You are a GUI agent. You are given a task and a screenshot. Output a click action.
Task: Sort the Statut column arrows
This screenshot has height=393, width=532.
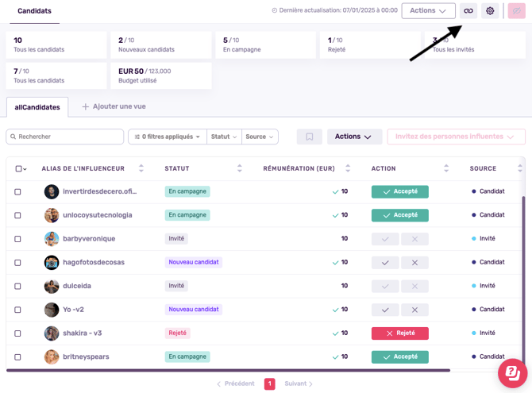tap(240, 168)
